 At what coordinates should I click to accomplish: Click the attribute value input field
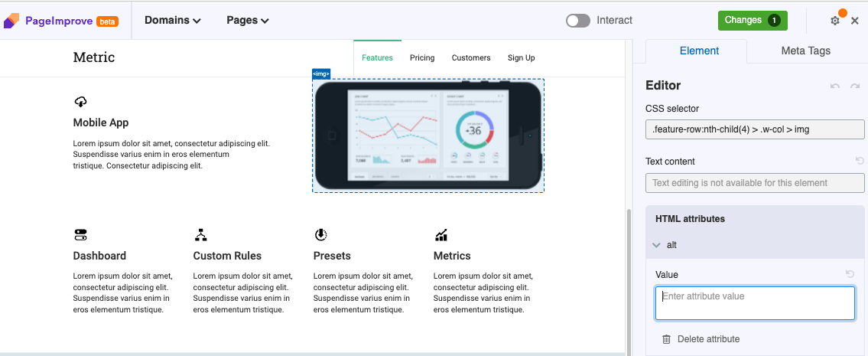tap(754, 303)
